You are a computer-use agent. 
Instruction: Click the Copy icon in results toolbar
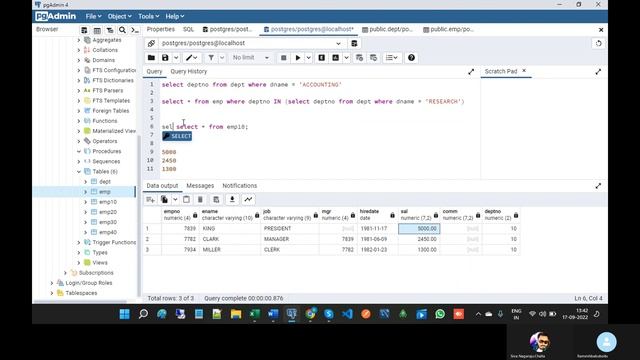pos(164,199)
